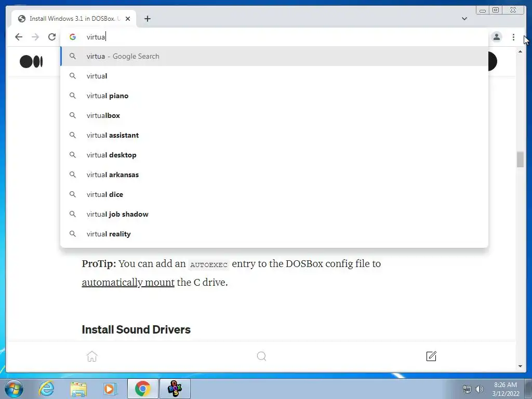This screenshot has height=399, width=532.
Task: Close the Install Windows 3.1 in DOSBox tab
Action: point(128,19)
